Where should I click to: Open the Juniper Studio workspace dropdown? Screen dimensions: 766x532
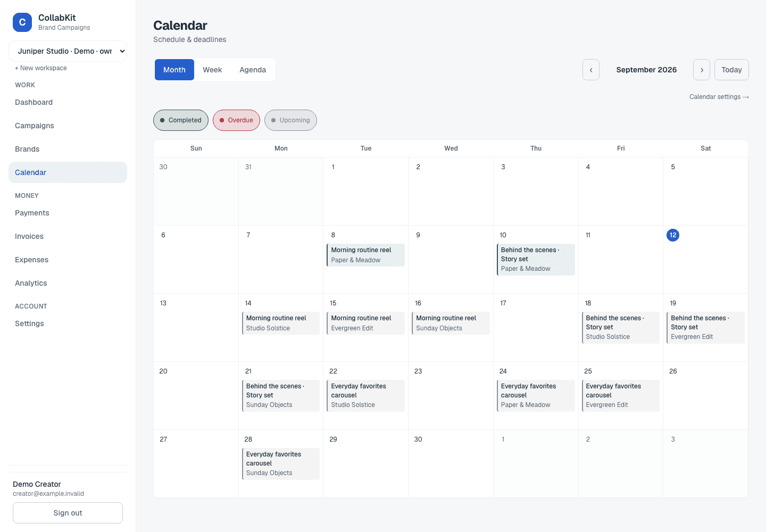(68, 51)
